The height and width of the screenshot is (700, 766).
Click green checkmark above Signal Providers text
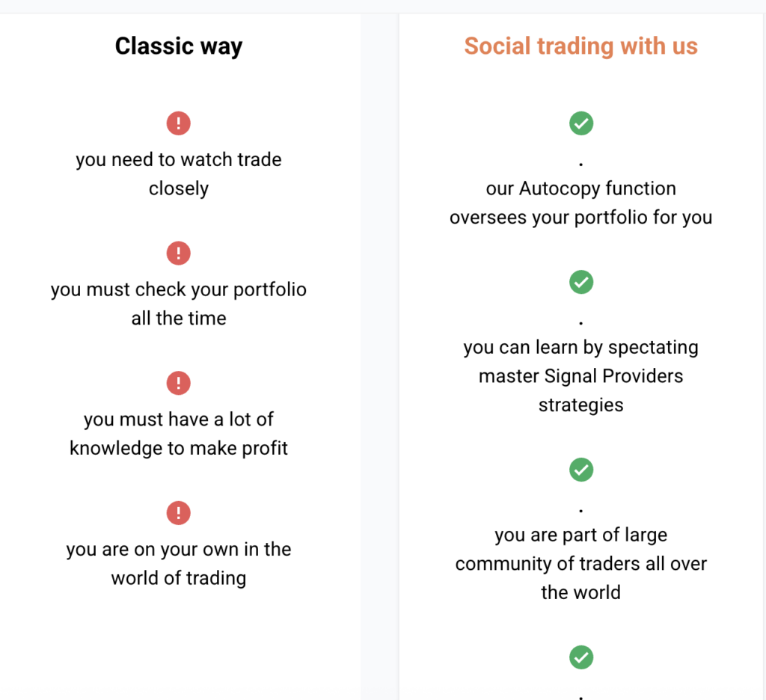tap(581, 282)
